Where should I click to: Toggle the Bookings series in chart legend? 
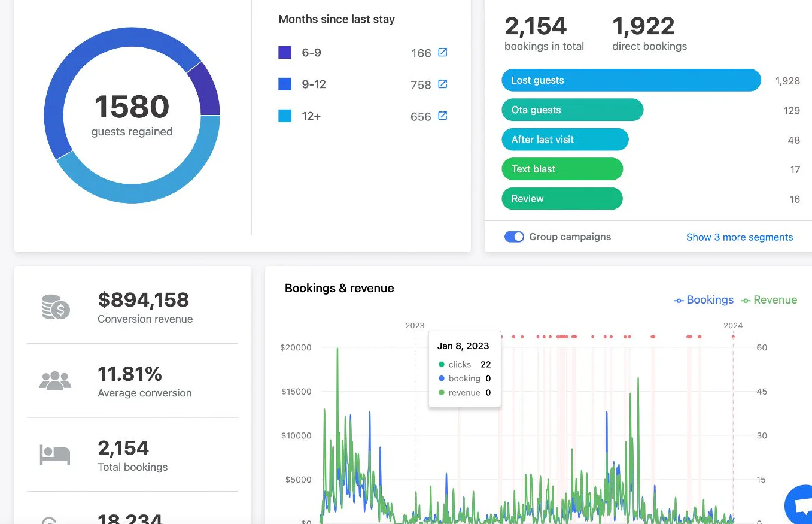click(704, 300)
